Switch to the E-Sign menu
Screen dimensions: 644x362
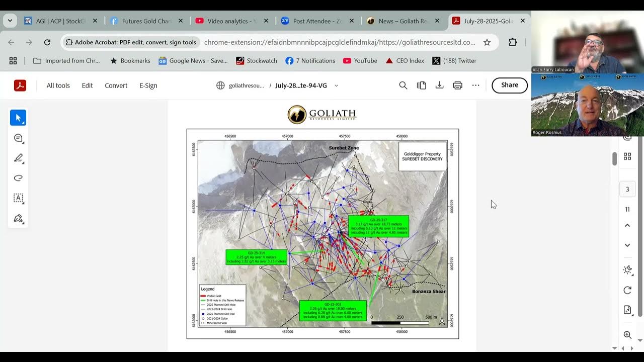(x=148, y=85)
